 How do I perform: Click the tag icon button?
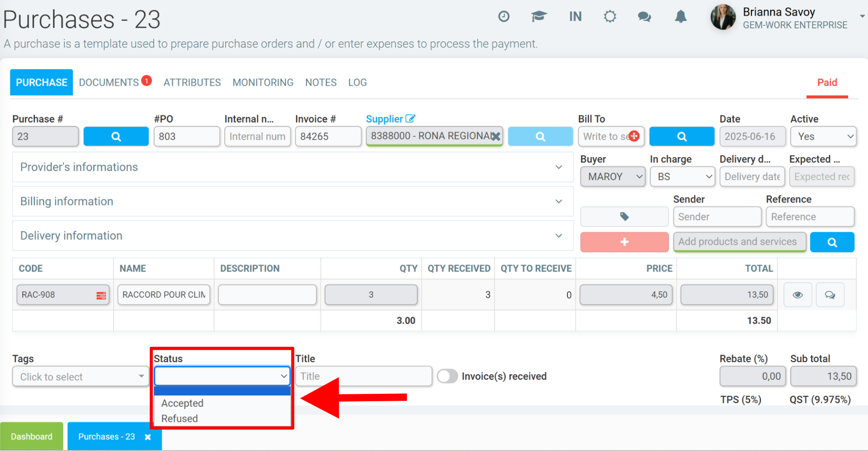(624, 217)
